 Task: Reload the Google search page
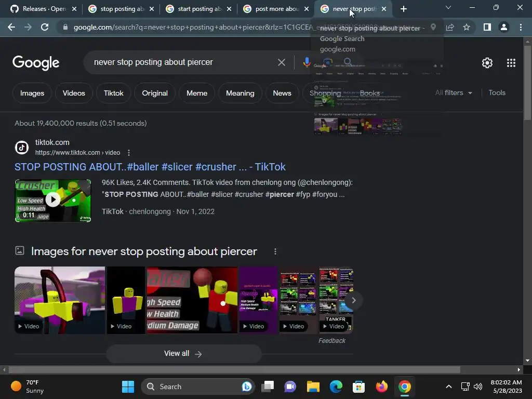pos(45,27)
